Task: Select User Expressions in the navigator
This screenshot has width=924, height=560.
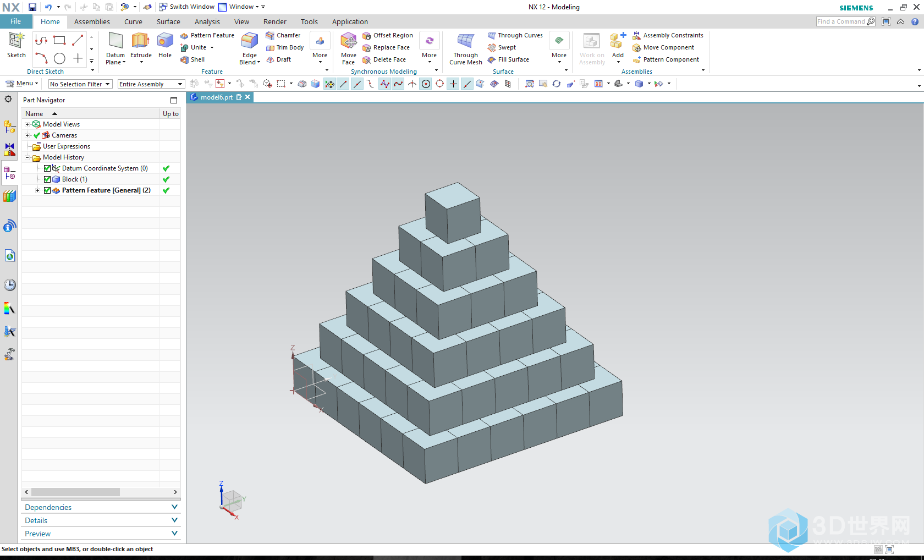Action: (x=66, y=146)
